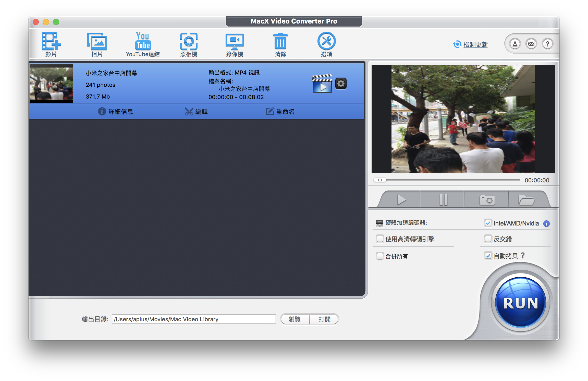Open the user account icon
The width and height of the screenshot is (588, 381).
pyautogui.click(x=515, y=44)
